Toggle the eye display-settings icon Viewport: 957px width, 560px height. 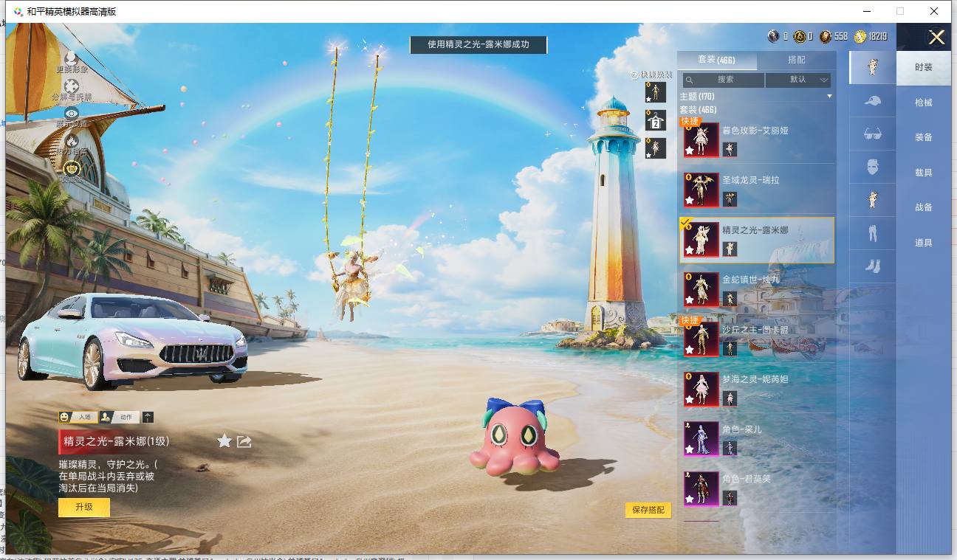point(72,113)
